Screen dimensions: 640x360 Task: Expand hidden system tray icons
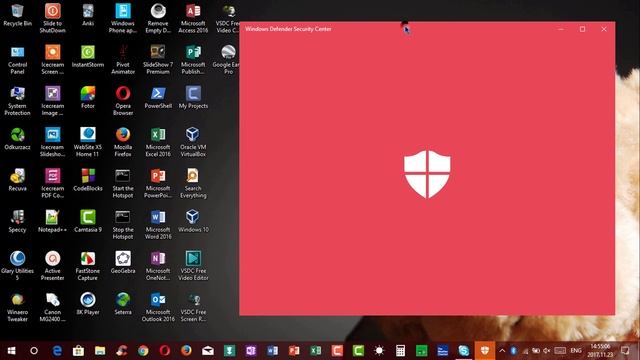click(x=502, y=351)
